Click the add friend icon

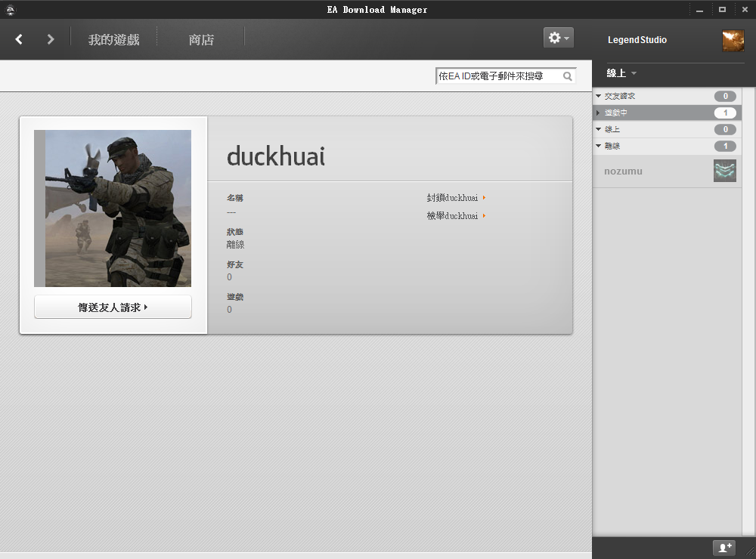[x=724, y=548]
